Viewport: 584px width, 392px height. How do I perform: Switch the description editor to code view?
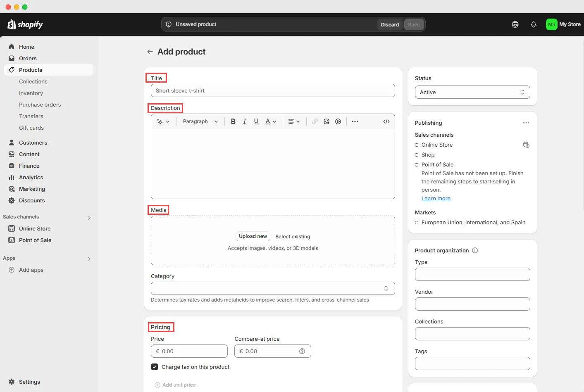(x=386, y=121)
